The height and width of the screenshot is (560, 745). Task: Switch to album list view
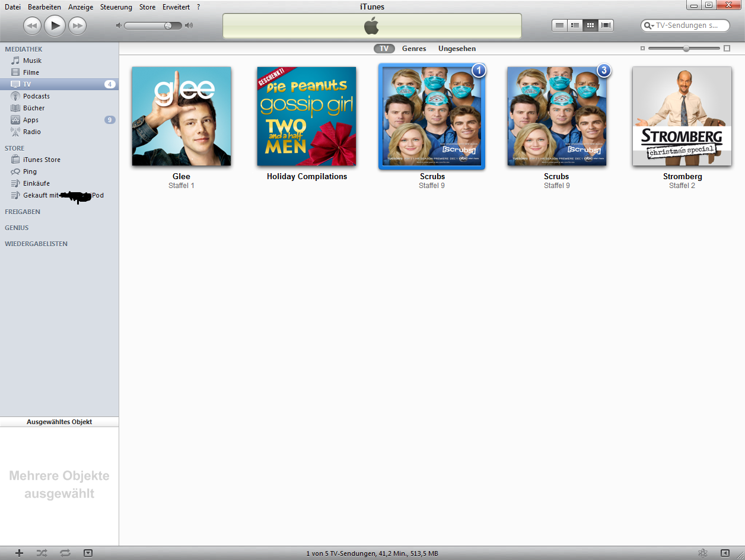(575, 26)
